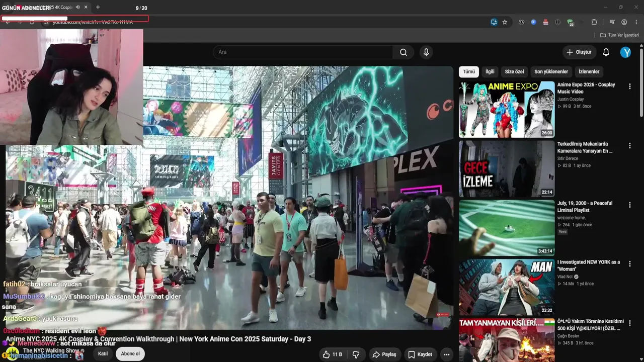The width and height of the screenshot is (644, 362).
Task: Open a new browser tab
Action: click(x=98, y=8)
